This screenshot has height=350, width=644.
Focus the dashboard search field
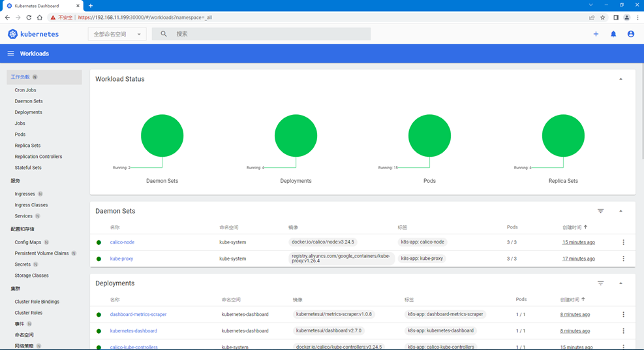point(261,34)
